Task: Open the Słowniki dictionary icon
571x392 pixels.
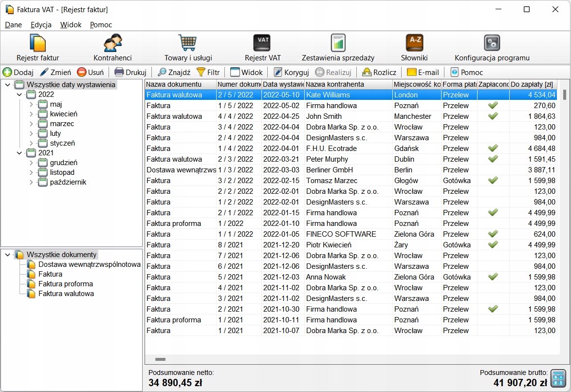Action: pyautogui.click(x=414, y=43)
